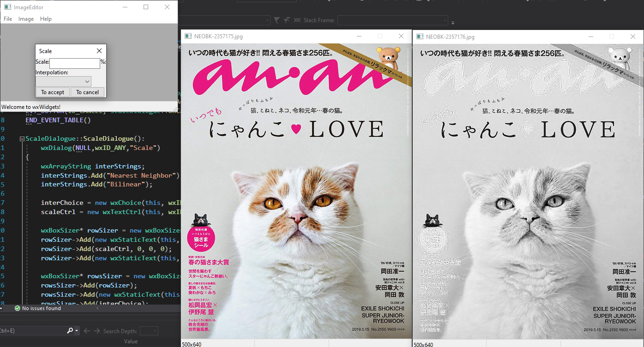Click the ImageEditor window title icon
The height and width of the screenshot is (347, 644).
click(7, 7)
